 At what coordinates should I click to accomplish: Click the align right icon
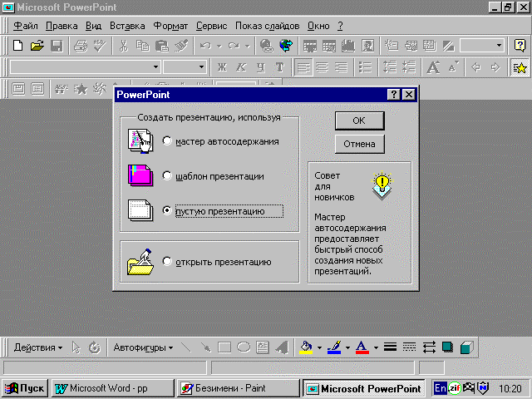pyautogui.click(x=342, y=67)
